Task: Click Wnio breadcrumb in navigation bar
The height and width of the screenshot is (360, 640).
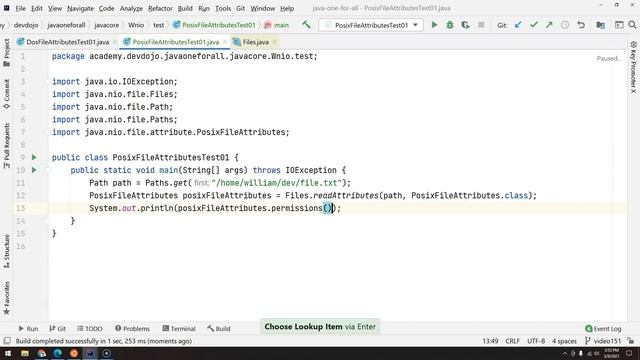Action: [x=136, y=25]
